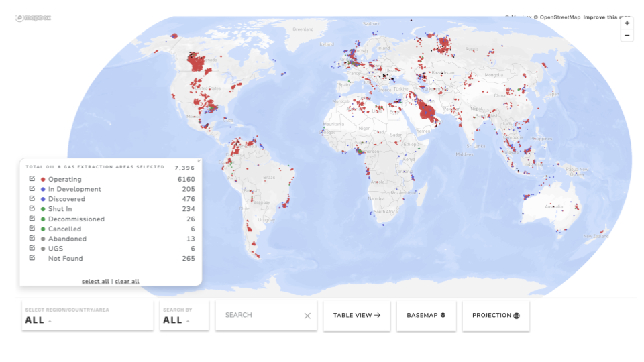The image size is (644, 362).
Task: Uncheck the Operating checkbox
Action: tap(32, 180)
